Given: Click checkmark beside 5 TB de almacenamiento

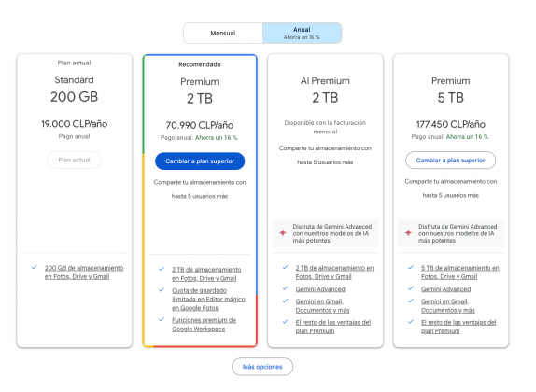Looking at the screenshot, I should pos(411,267).
